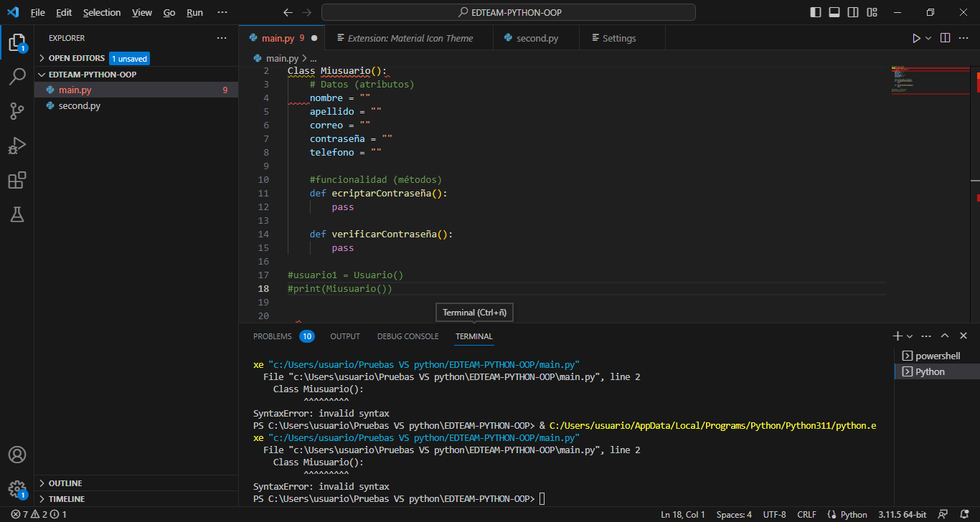Expand the OUTLINE section

(65, 483)
